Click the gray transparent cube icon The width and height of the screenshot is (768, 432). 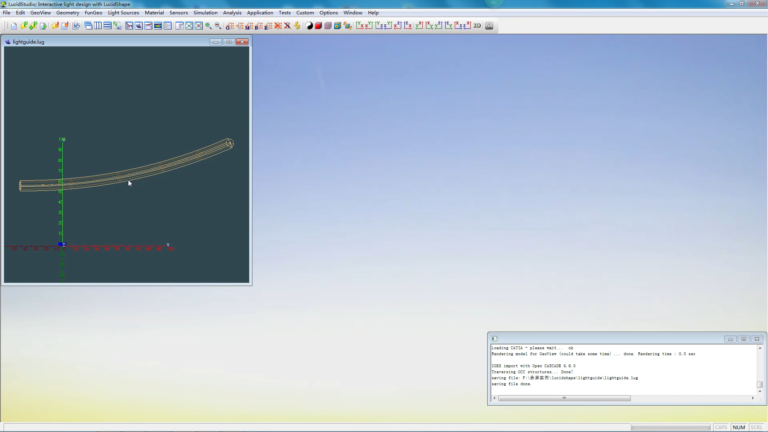click(328, 25)
